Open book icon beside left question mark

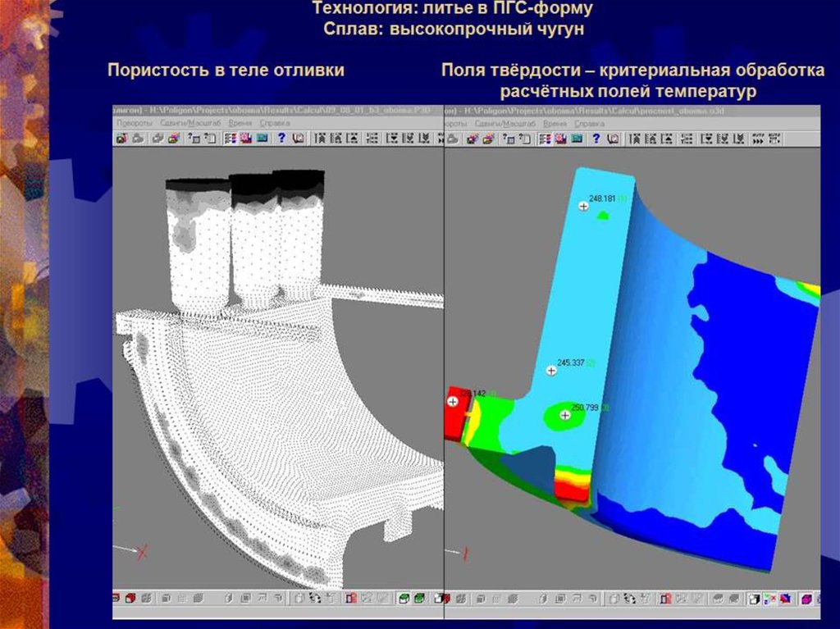point(298,139)
